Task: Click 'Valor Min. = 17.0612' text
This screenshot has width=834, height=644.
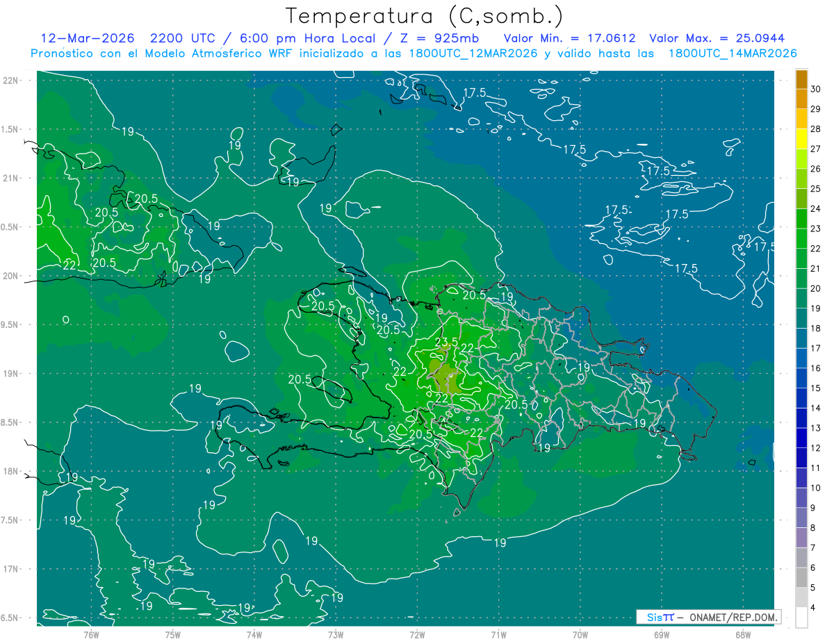Action: 570,38
